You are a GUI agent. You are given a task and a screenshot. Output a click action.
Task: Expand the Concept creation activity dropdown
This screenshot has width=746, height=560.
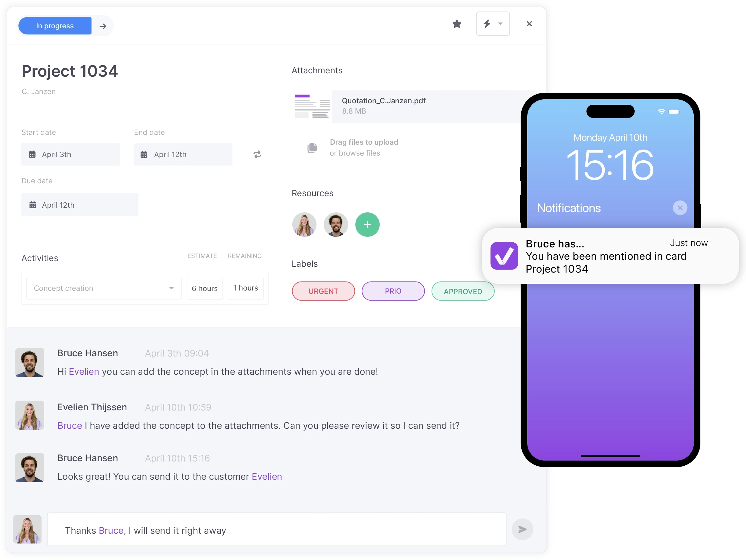click(x=172, y=288)
